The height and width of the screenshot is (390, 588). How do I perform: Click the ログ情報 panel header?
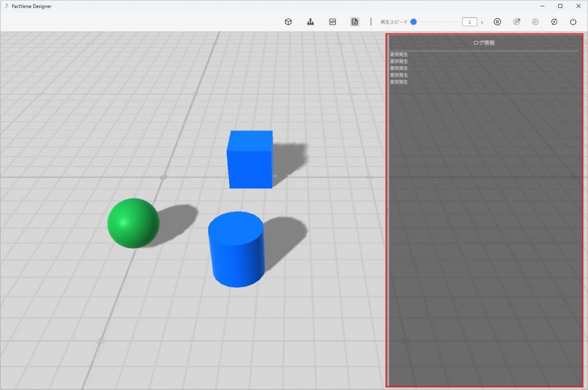tap(484, 43)
